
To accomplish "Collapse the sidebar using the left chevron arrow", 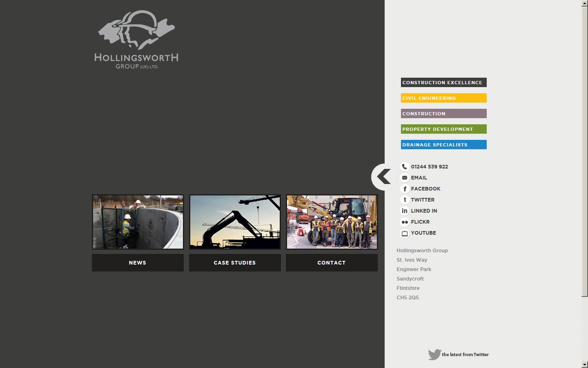I will (x=383, y=176).
